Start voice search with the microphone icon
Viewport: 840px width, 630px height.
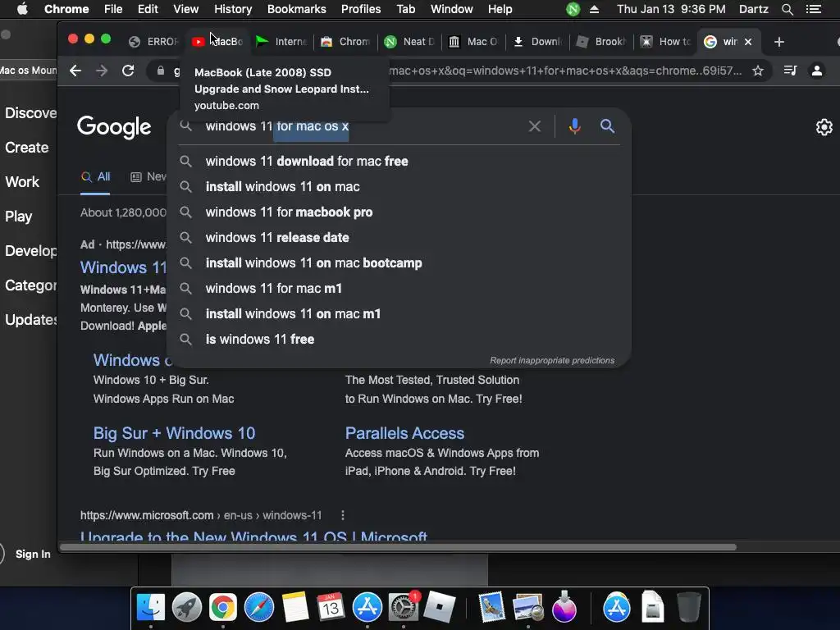click(x=575, y=126)
